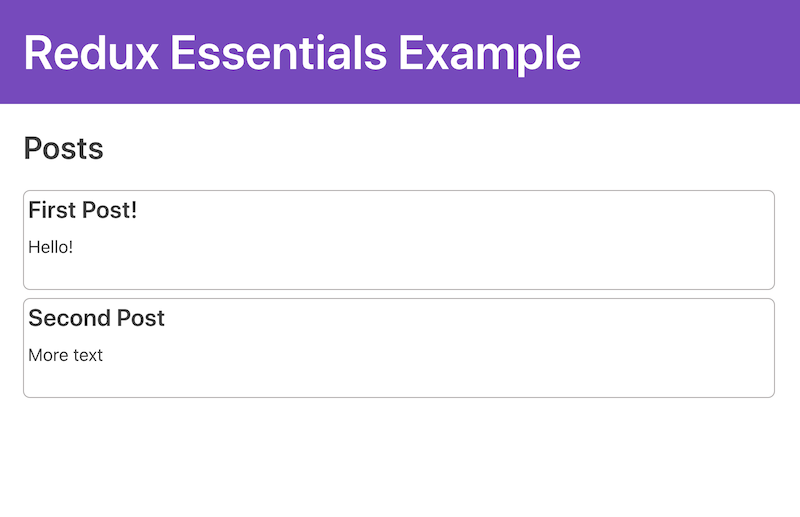Click the "More text" post content

click(65, 355)
